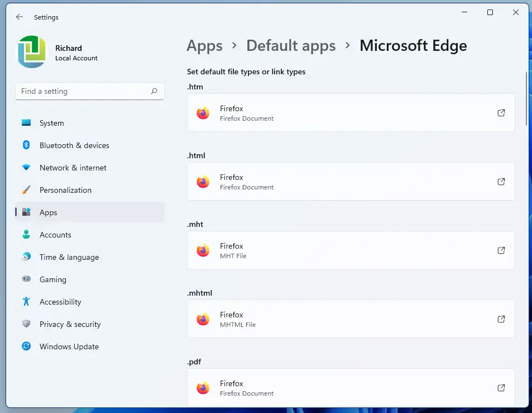This screenshot has width=532, height=413.
Task: Click the 'Set default file types or link types' heading
Action: tap(246, 72)
